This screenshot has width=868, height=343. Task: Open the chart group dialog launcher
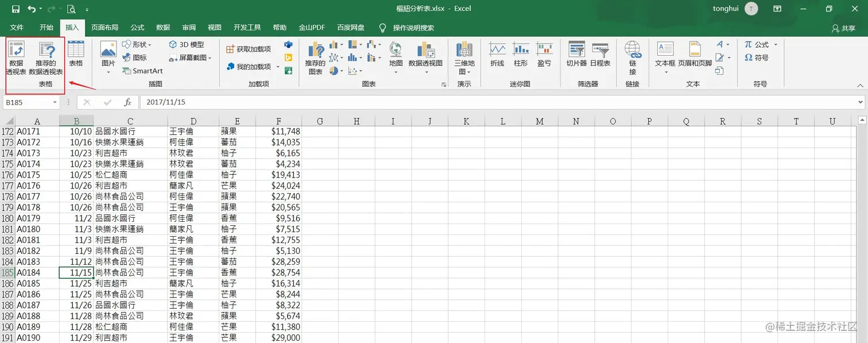coord(443,84)
